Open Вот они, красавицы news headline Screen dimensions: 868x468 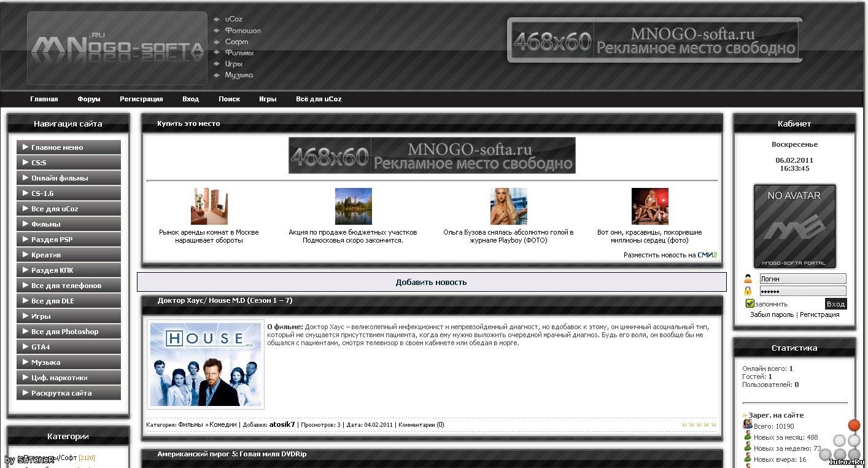click(649, 236)
